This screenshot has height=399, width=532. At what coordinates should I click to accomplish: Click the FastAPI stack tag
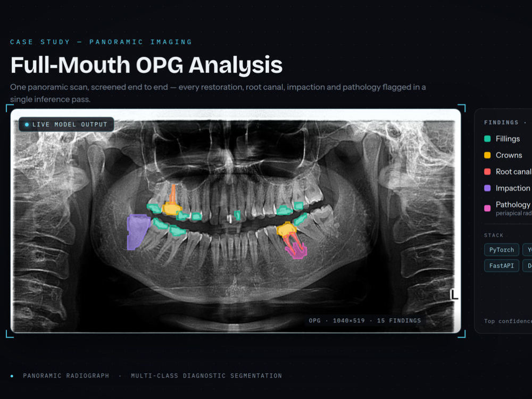502,265
